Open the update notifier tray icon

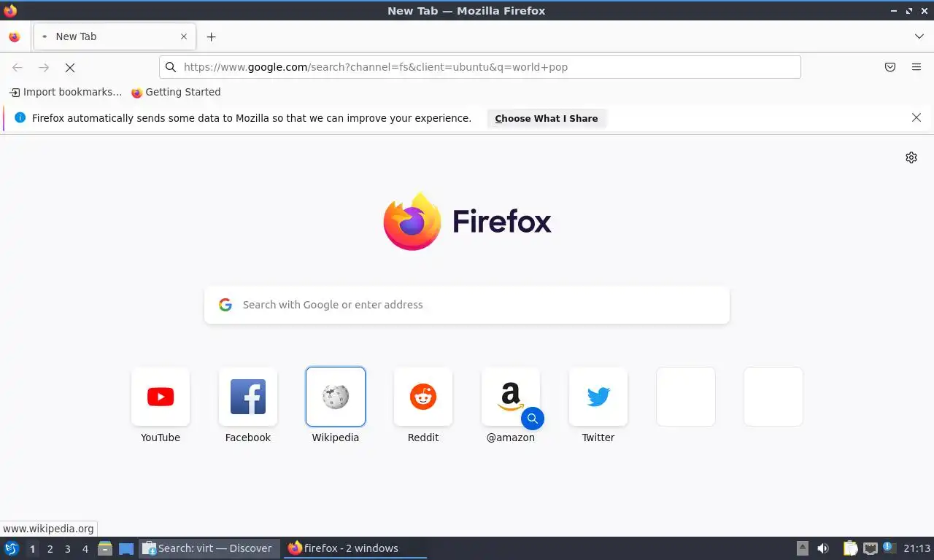click(x=889, y=547)
